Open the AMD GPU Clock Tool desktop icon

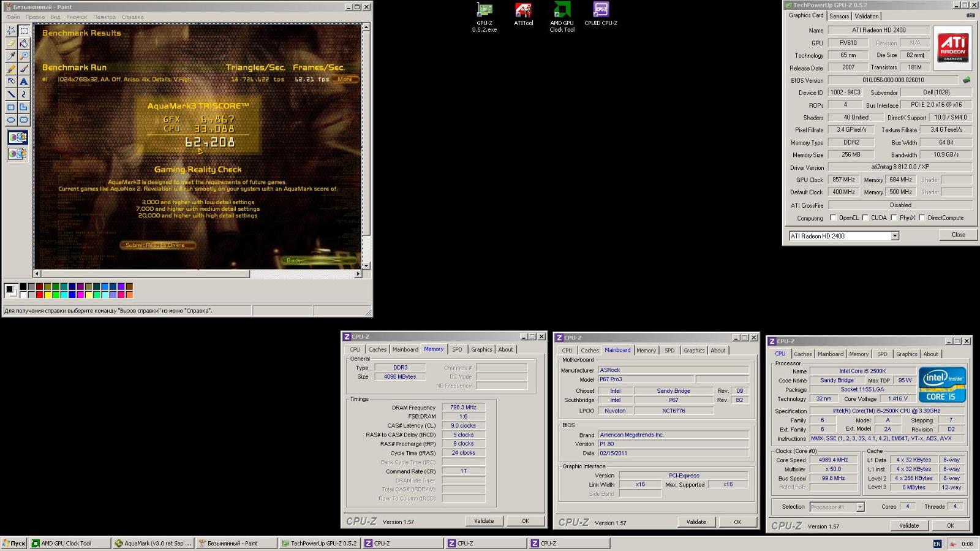(562, 18)
